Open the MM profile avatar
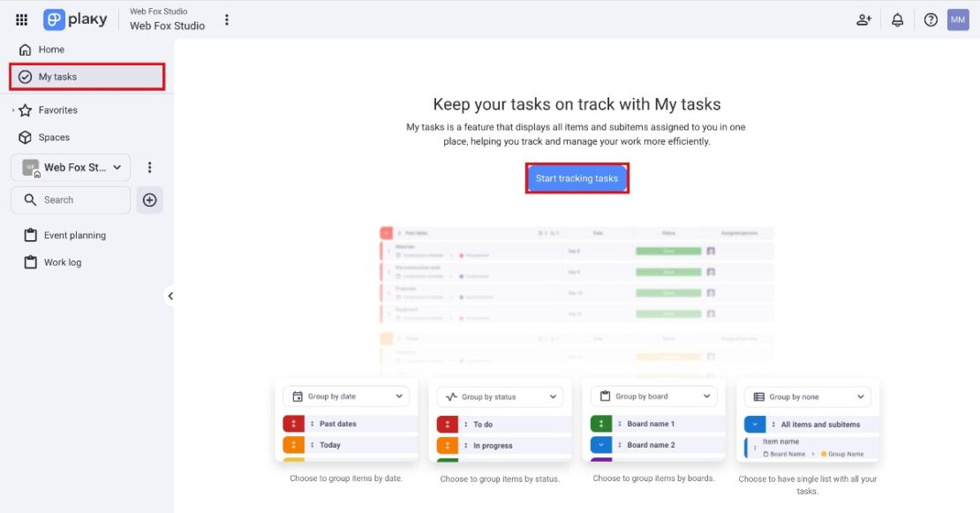 [x=958, y=19]
